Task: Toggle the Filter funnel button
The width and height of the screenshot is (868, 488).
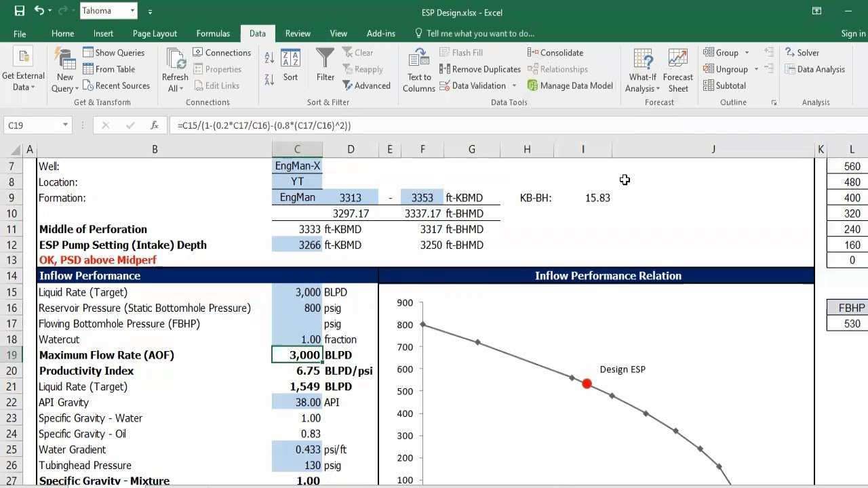Action: (325, 66)
